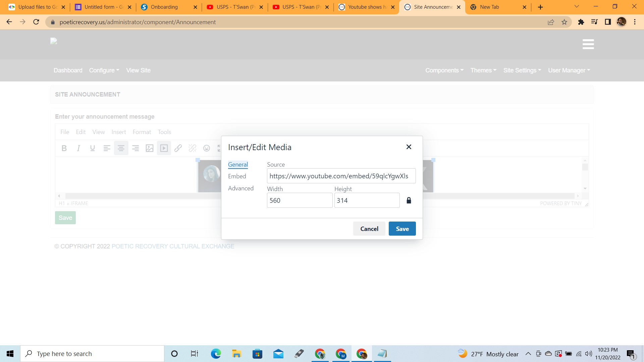Click the Underline formatting icon
The height and width of the screenshot is (362, 644).
(93, 148)
